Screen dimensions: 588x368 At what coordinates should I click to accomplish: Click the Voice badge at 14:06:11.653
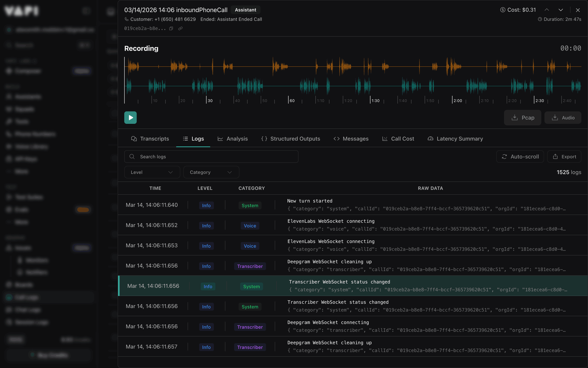click(250, 246)
